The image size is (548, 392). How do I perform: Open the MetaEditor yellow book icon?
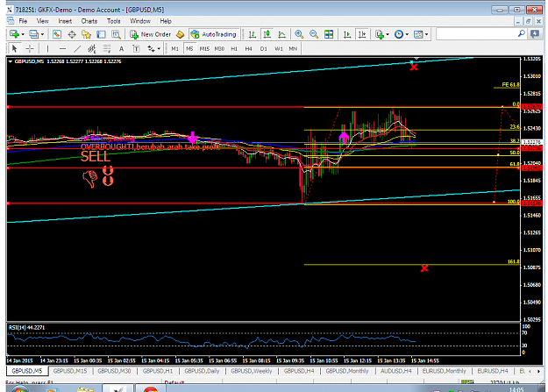pyautogui.click(x=180, y=34)
